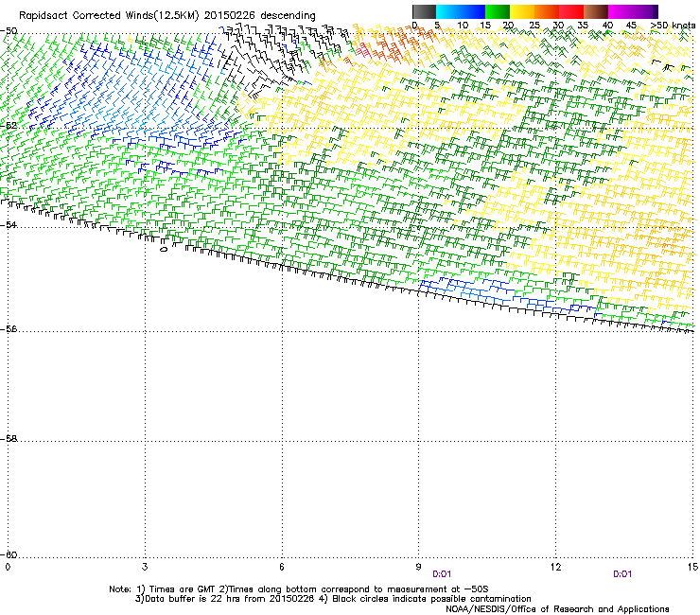Click the latitude label '-54'
The image size is (700, 615).
tap(9, 224)
